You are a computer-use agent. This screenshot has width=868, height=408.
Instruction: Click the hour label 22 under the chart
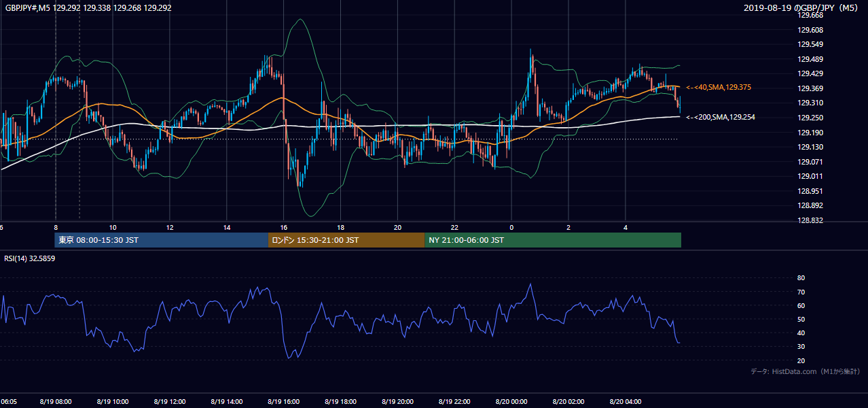click(x=455, y=227)
